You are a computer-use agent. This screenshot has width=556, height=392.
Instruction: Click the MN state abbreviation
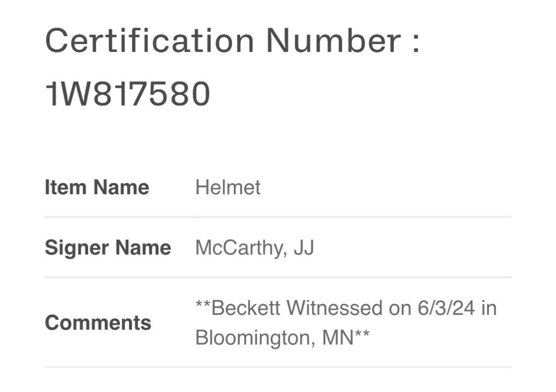[x=338, y=337]
